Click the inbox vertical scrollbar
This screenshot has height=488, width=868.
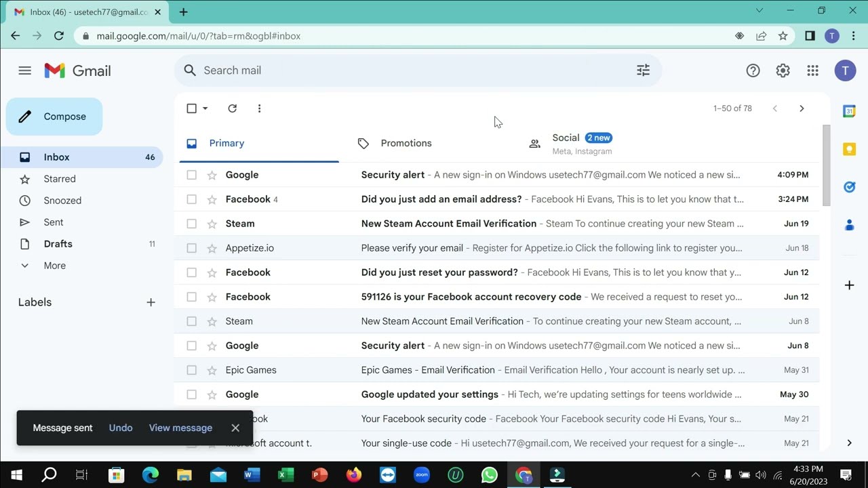(x=826, y=165)
